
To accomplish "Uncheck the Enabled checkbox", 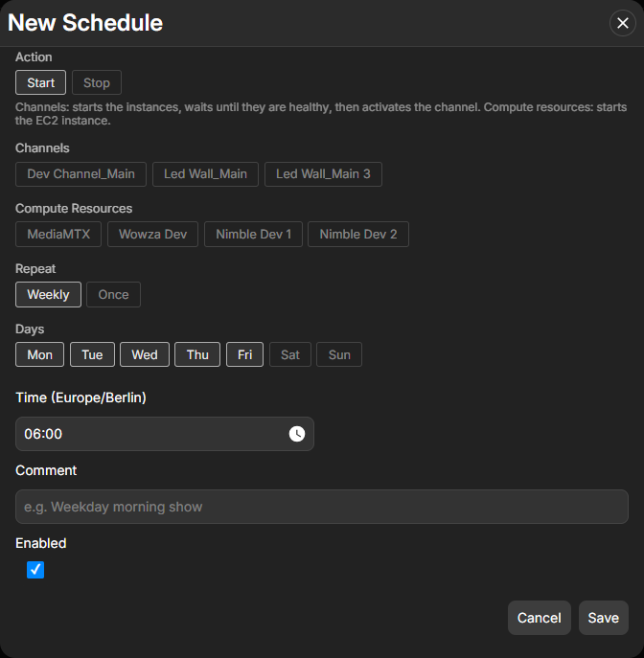I will (x=35, y=570).
